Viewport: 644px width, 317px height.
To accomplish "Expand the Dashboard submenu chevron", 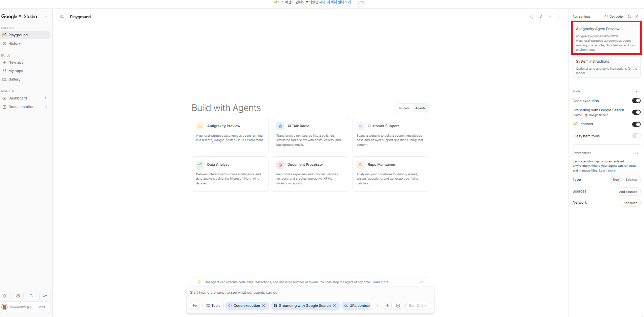I will click(46, 98).
